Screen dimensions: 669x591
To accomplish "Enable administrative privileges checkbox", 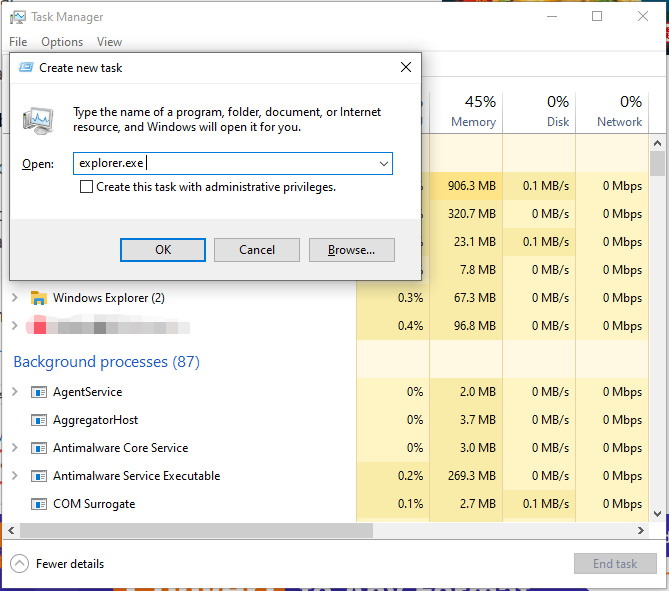I will click(x=86, y=187).
